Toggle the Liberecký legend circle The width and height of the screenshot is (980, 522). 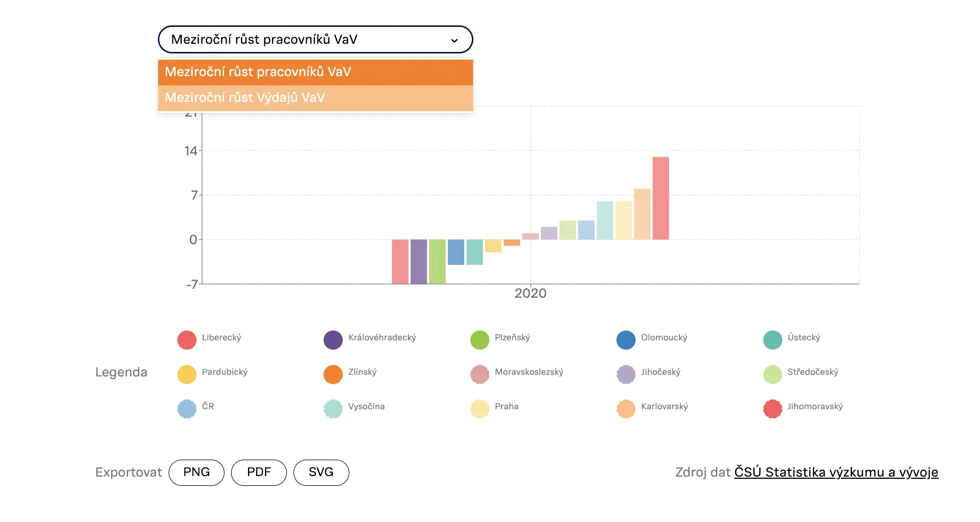click(x=187, y=340)
